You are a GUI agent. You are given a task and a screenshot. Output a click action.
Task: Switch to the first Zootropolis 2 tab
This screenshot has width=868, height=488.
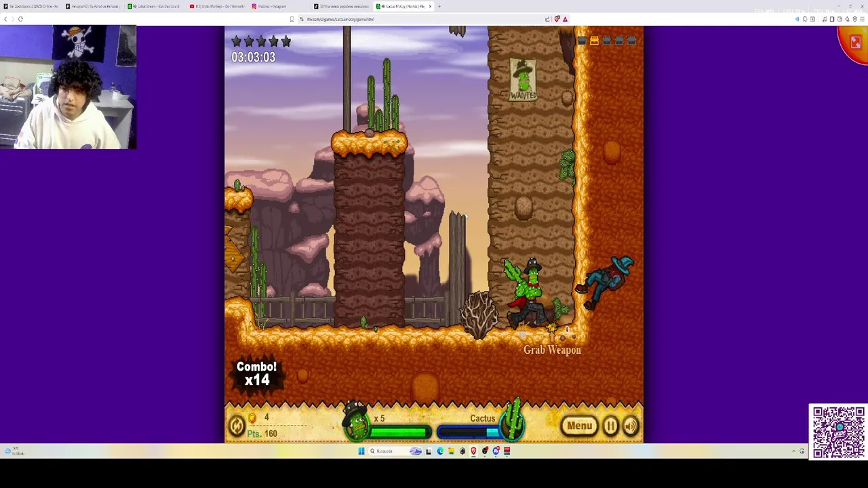(31, 6)
